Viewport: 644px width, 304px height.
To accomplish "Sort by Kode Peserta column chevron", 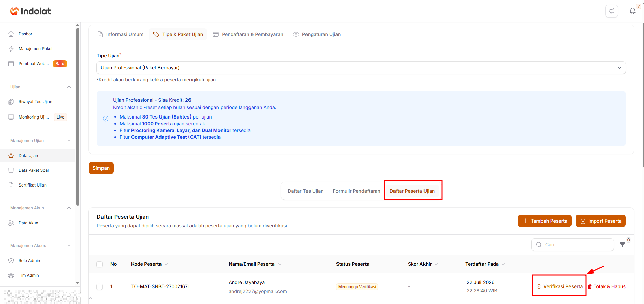I will click(166, 264).
